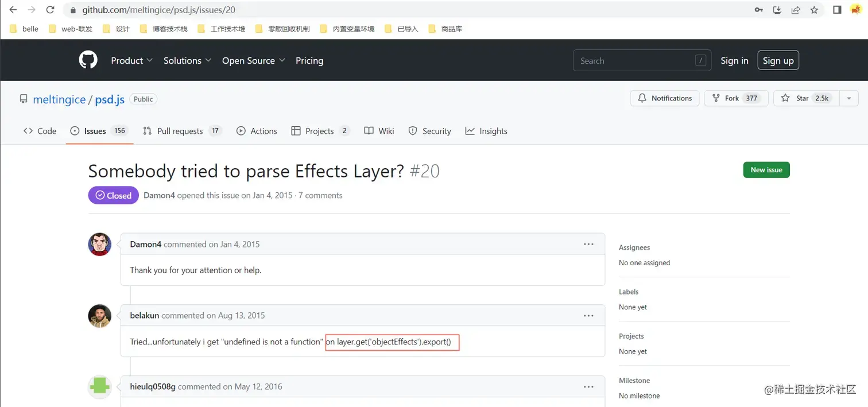Go back with the browser back arrow
Viewport: 868px width, 407px height.
[13, 10]
